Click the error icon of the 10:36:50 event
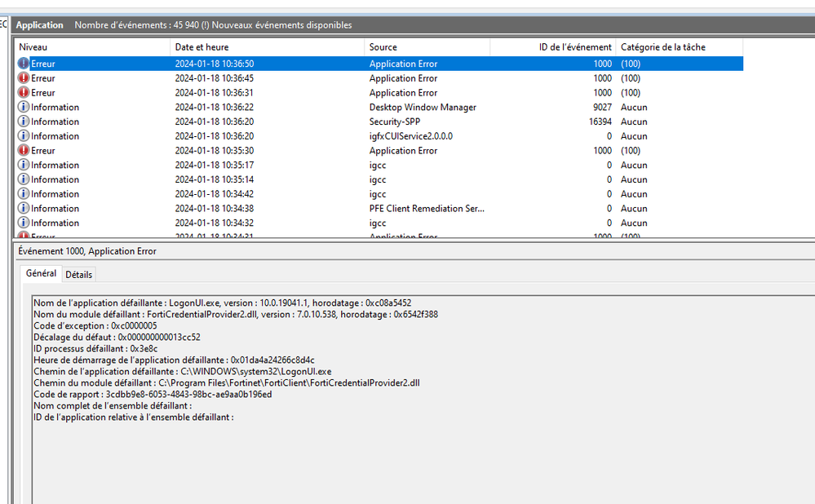Screen dimensions: 815x504 pyautogui.click(x=24, y=64)
